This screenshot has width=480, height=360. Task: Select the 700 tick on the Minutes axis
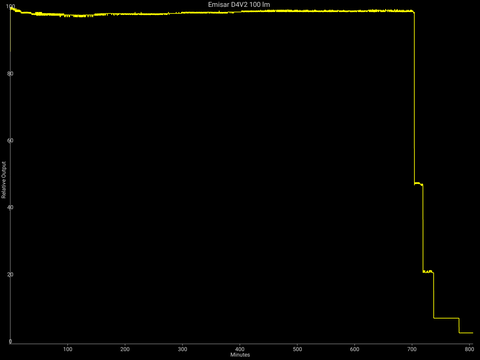click(x=412, y=349)
